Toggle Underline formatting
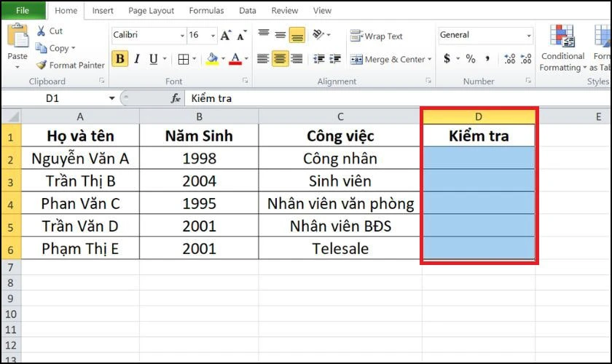The height and width of the screenshot is (364, 612). pos(154,59)
